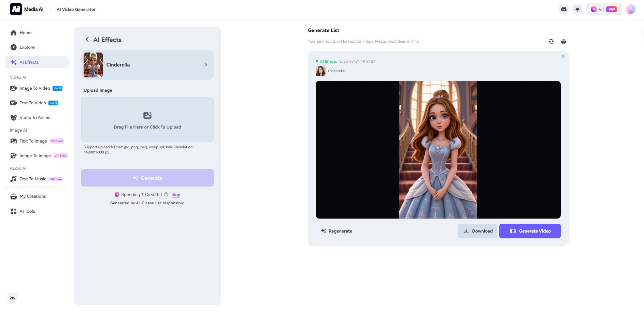Screen dimensions: 644x312
Task: Click Regenerate button
Action: pos(337,231)
